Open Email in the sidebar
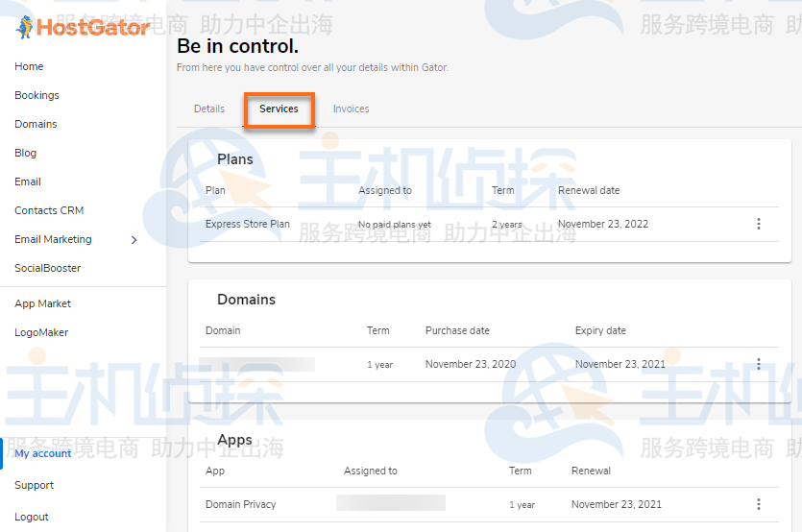 28,181
